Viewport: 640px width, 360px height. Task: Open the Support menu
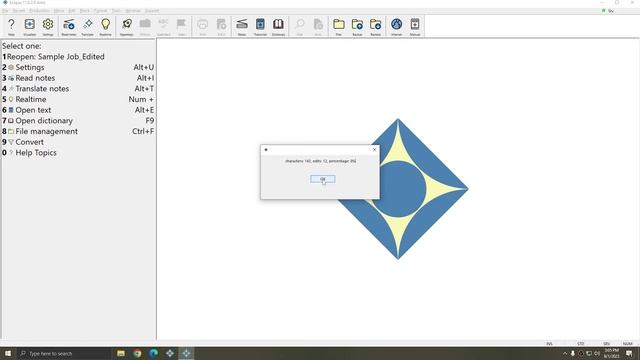(x=152, y=11)
